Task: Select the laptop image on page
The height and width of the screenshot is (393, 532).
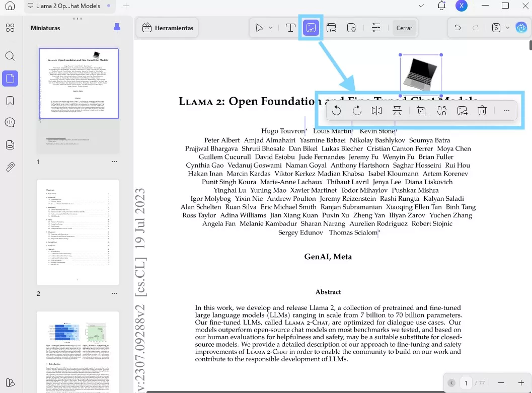Action: click(x=421, y=75)
